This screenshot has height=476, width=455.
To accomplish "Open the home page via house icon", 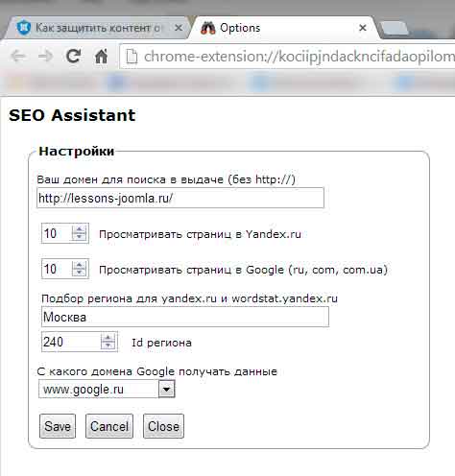I will [102, 57].
